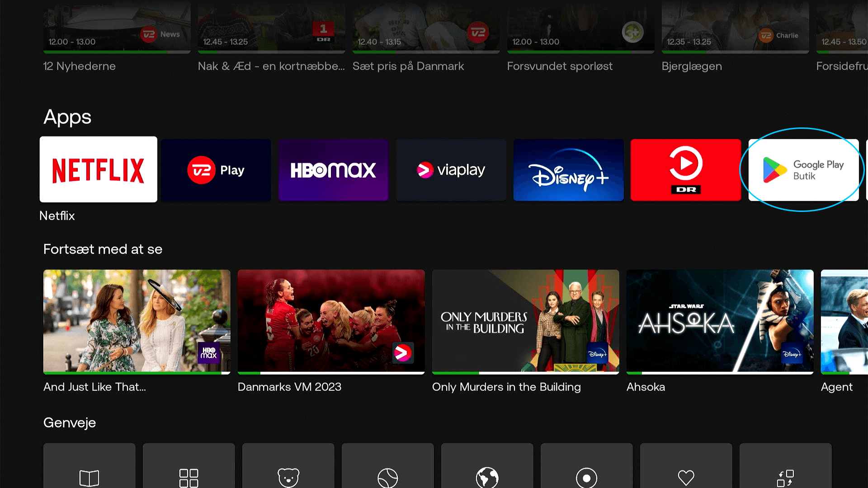Open the DR app tile
The width and height of the screenshot is (868, 488).
685,169
